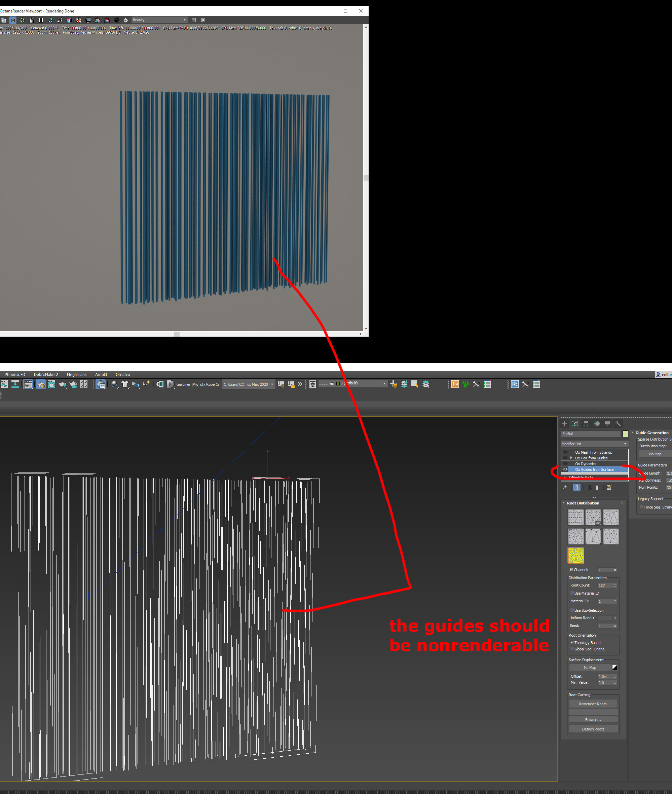Open the Ornatrix menu
672x794 pixels.
coord(123,374)
